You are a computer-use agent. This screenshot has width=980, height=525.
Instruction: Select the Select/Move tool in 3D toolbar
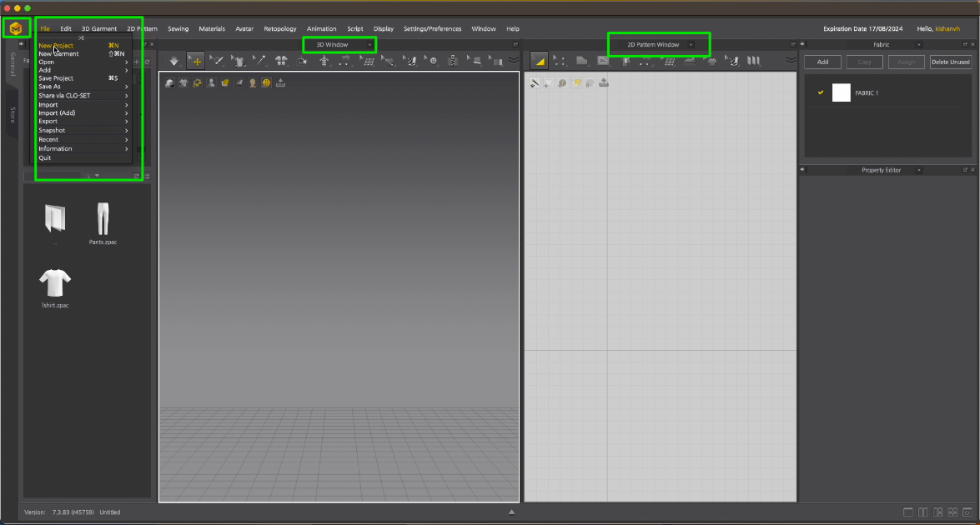click(196, 61)
